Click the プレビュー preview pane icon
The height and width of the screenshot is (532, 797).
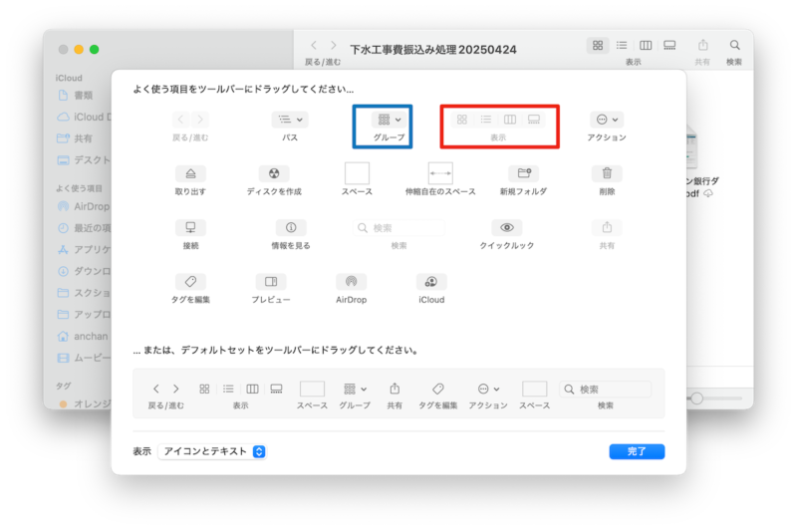click(x=270, y=282)
